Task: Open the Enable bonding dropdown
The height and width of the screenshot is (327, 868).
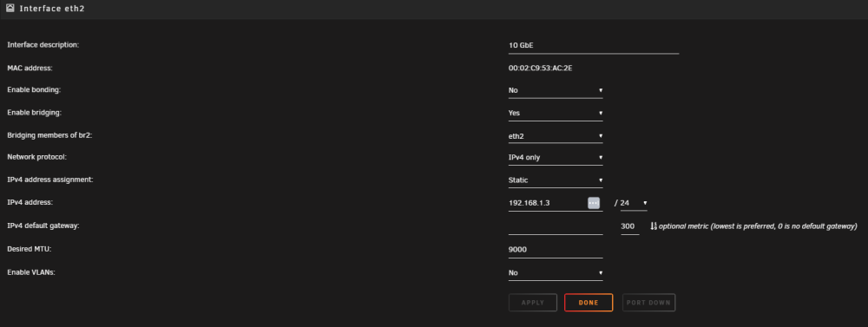Action: [556, 90]
